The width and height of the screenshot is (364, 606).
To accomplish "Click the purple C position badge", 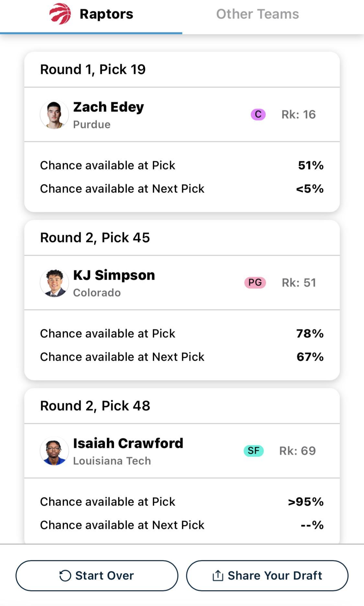I will pos(258,114).
